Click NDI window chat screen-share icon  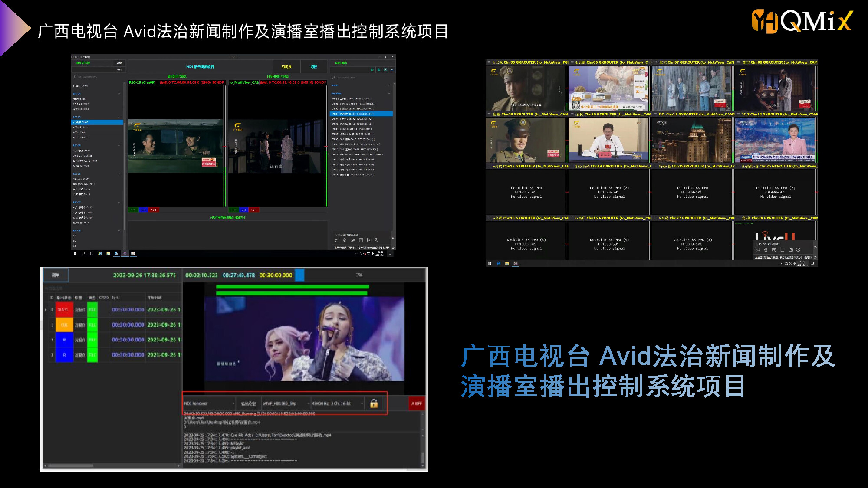click(x=353, y=240)
